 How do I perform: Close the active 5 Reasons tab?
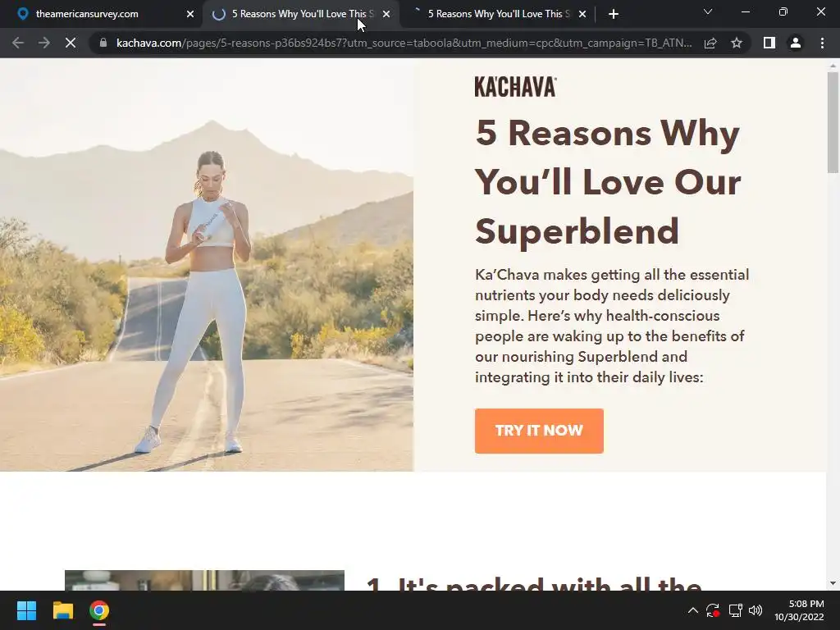click(x=386, y=14)
